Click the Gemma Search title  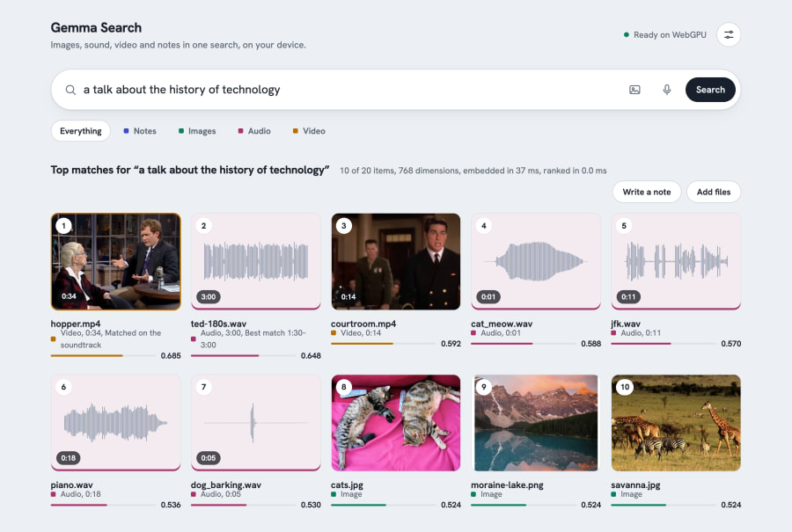click(96, 28)
